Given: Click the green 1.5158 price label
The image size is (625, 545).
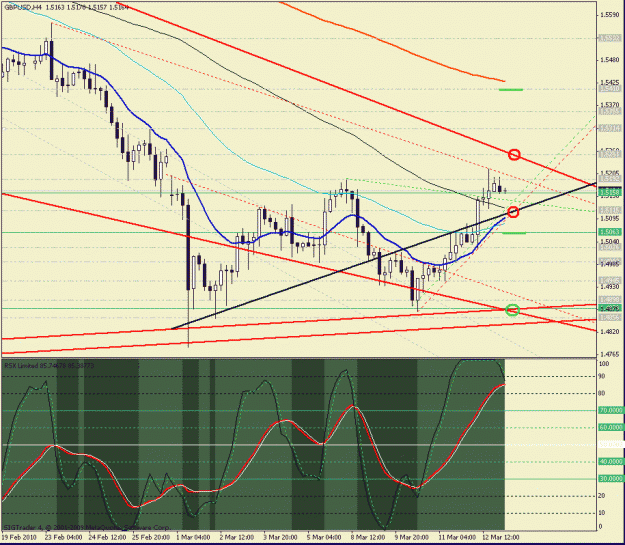Looking at the screenshot, I should coord(610,193).
